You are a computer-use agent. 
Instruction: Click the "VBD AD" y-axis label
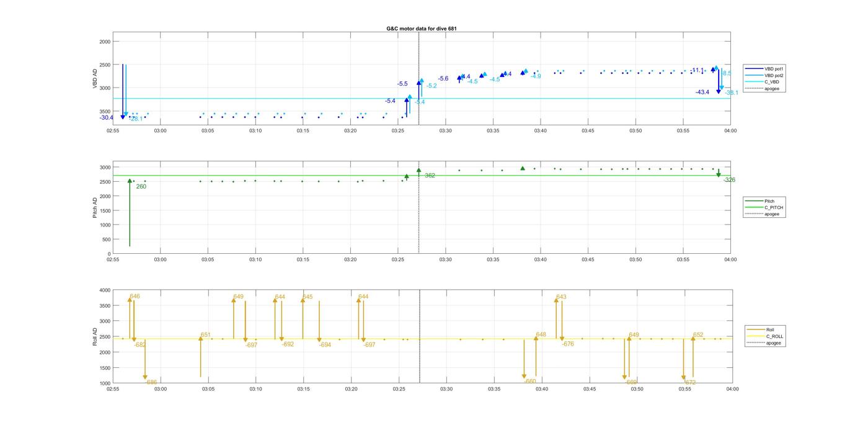tap(95, 78)
